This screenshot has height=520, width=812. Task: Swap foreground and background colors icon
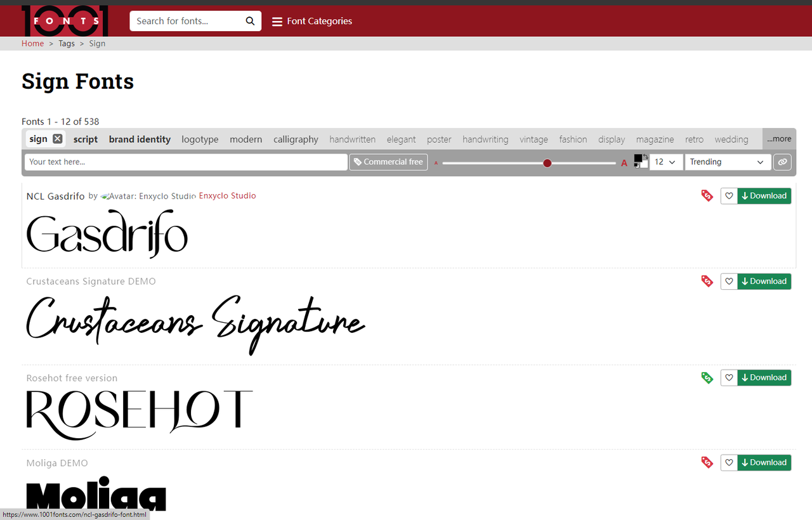(x=645, y=157)
